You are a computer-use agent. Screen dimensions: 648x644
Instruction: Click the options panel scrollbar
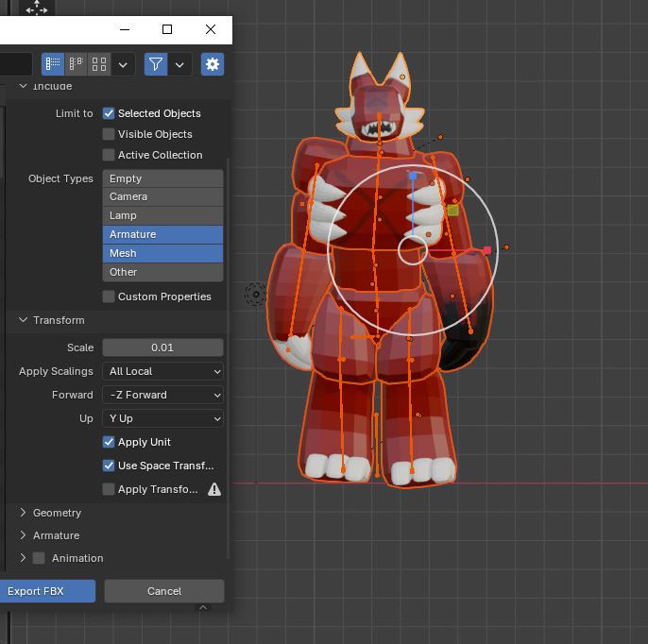coord(229,358)
